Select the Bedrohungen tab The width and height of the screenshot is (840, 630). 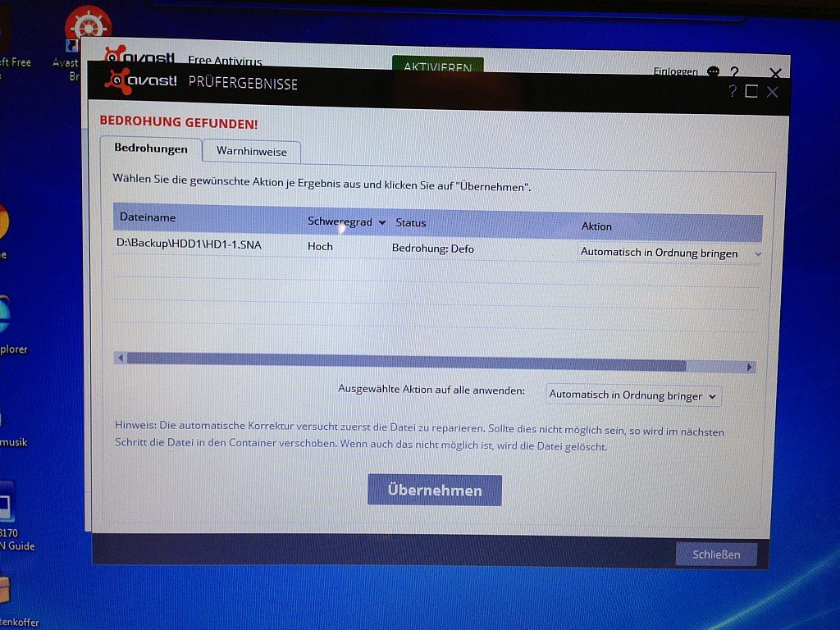pyautogui.click(x=150, y=149)
